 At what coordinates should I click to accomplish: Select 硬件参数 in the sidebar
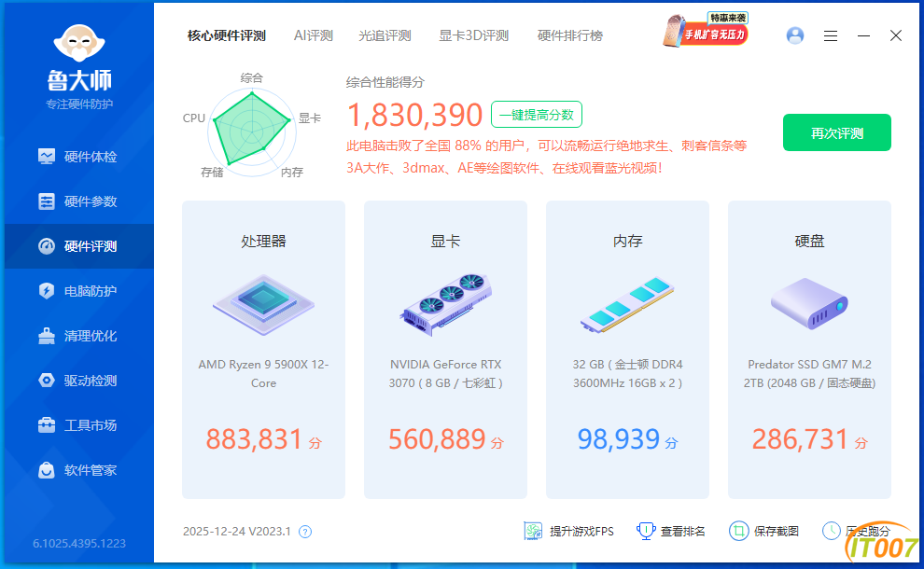pos(78,201)
